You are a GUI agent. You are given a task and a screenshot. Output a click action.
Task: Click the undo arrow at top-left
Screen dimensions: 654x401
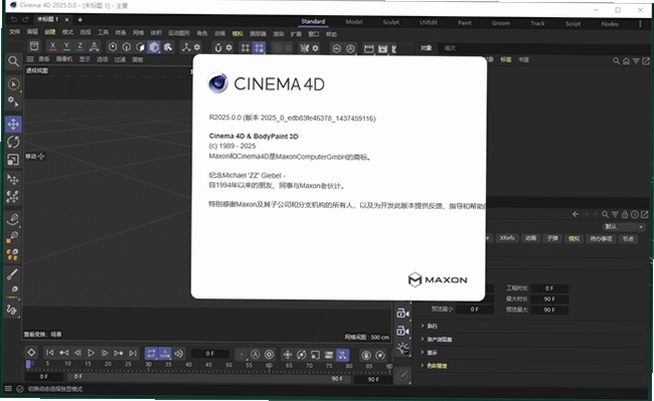coord(14,19)
